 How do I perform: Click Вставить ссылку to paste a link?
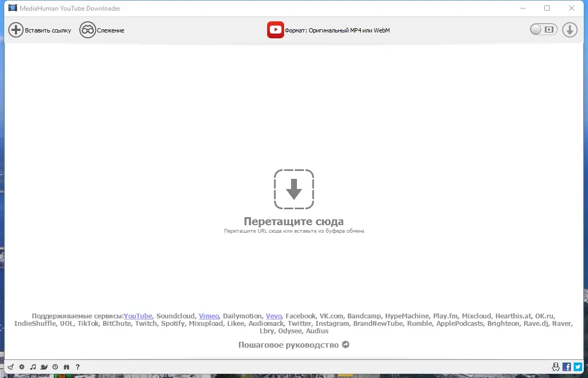(39, 30)
